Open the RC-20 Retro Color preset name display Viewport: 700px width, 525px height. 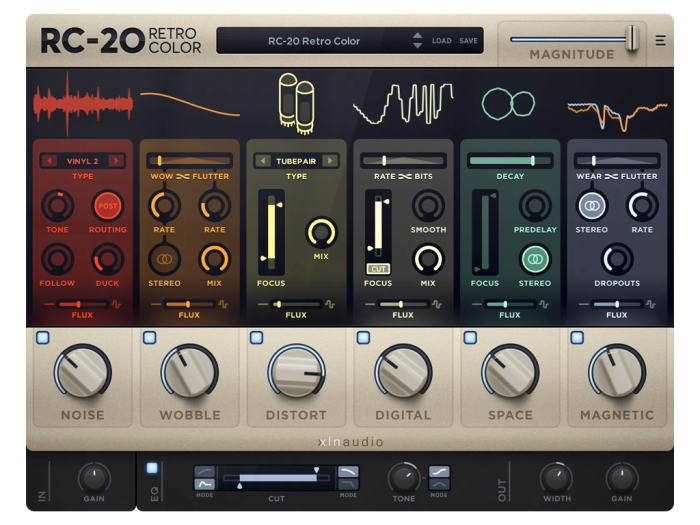click(x=314, y=41)
